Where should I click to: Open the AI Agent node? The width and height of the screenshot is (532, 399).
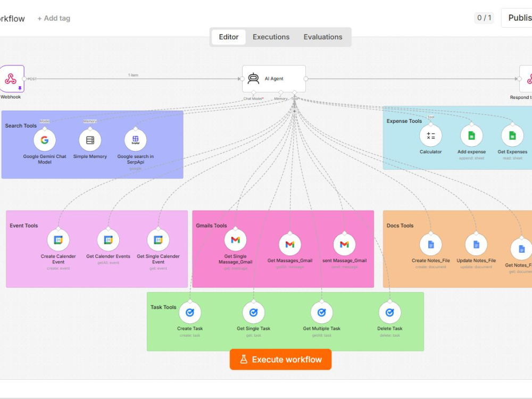274,79
